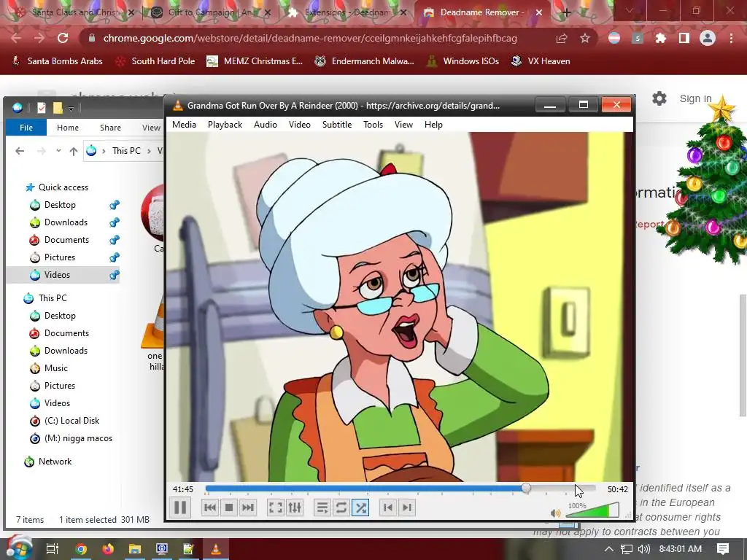The height and width of the screenshot is (560, 747).
Task: Click VLC seek bar handle
Action: 526,488
